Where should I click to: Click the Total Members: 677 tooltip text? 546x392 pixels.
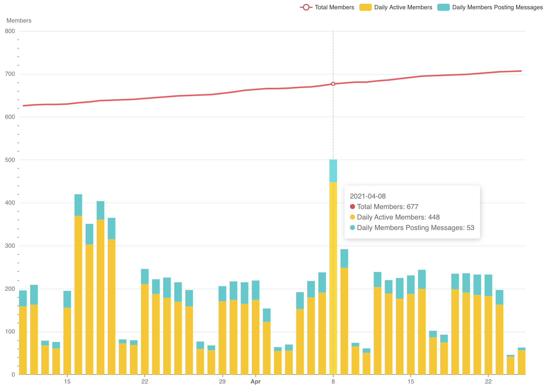(x=387, y=207)
